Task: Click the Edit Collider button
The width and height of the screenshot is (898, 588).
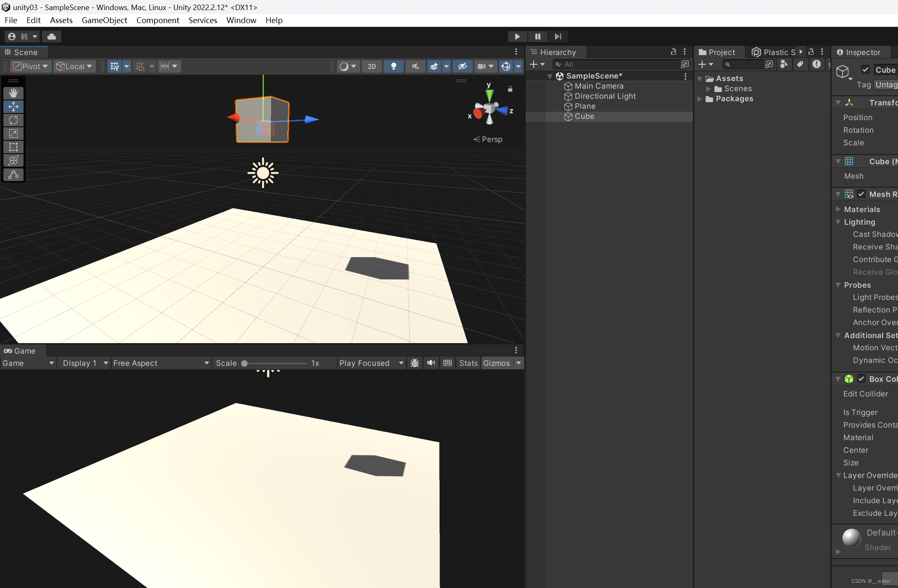Action: [866, 394]
